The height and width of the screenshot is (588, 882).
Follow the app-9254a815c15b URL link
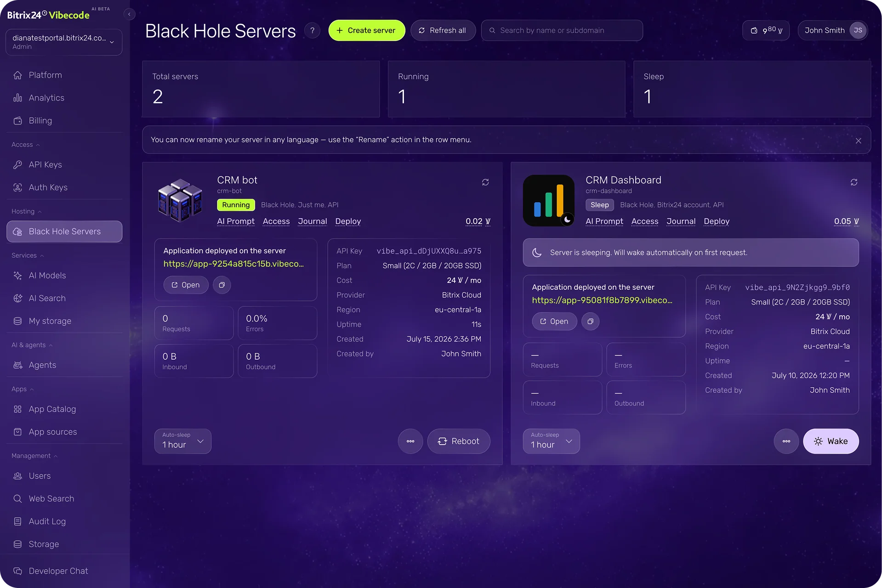click(x=233, y=264)
